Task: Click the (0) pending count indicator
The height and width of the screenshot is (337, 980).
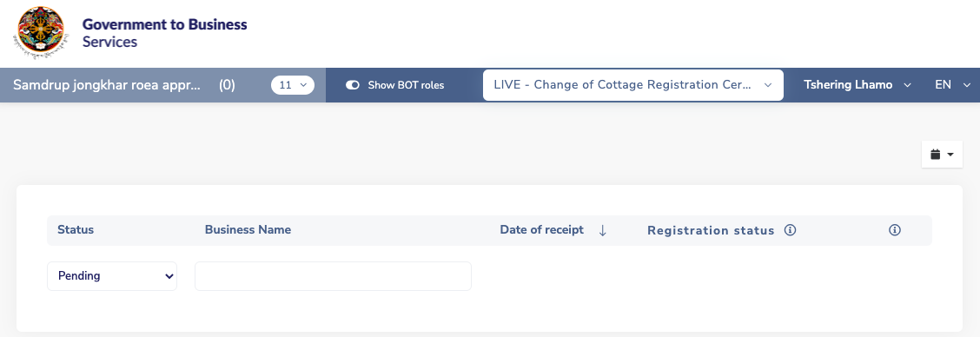Action: 227,85
